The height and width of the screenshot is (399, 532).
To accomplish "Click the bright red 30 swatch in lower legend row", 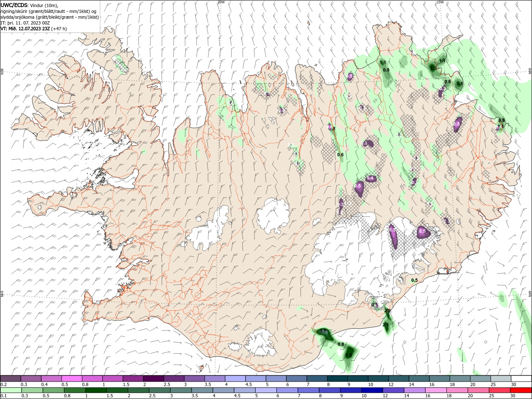I will tap(521, 390).
